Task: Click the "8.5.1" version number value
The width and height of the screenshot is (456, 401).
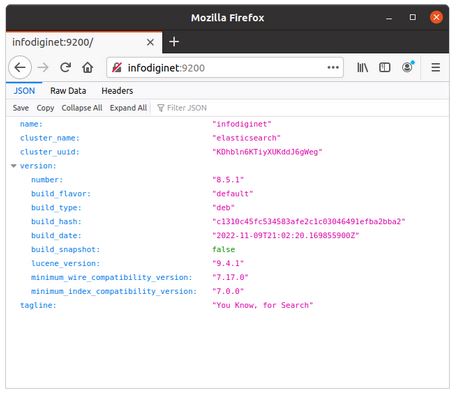Action: [228, 180]
